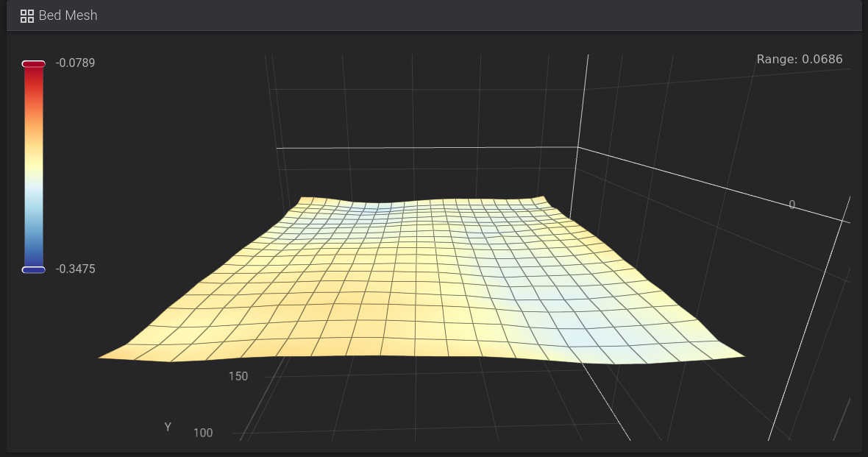
Task: Click the Bed Mesh panel title
Action: [68, 15]
